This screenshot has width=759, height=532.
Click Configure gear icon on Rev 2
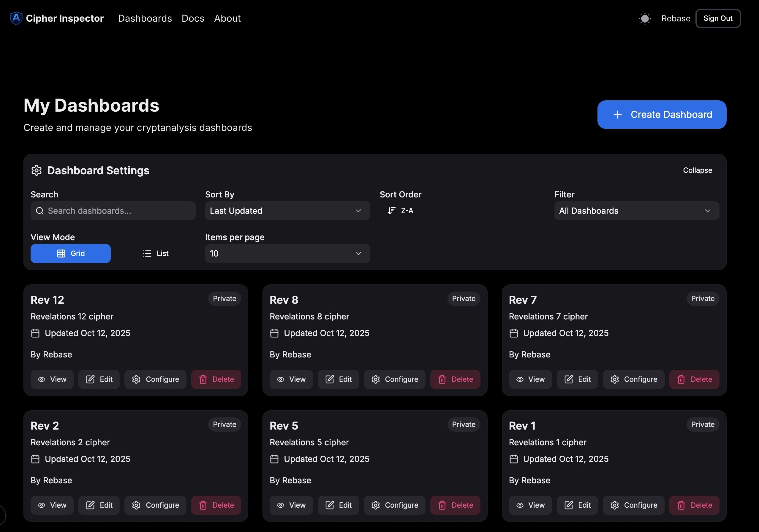(136, 505)
